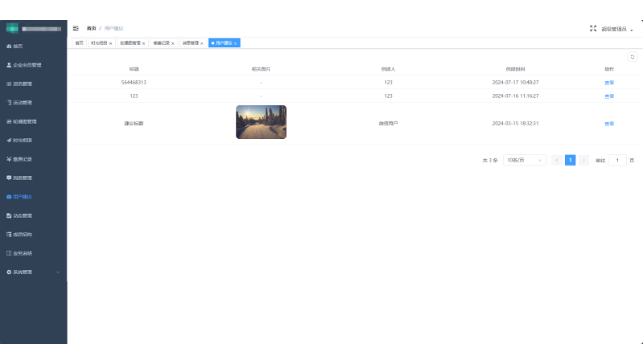Click the 创建人 column header
The image size is (643, 364).
coord(388,69)
